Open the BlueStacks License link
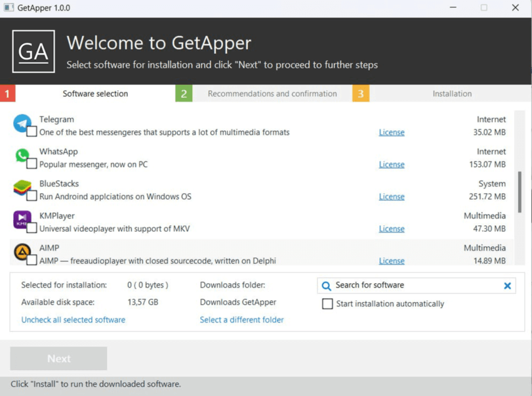532x396 pixels. click(392, 196)
